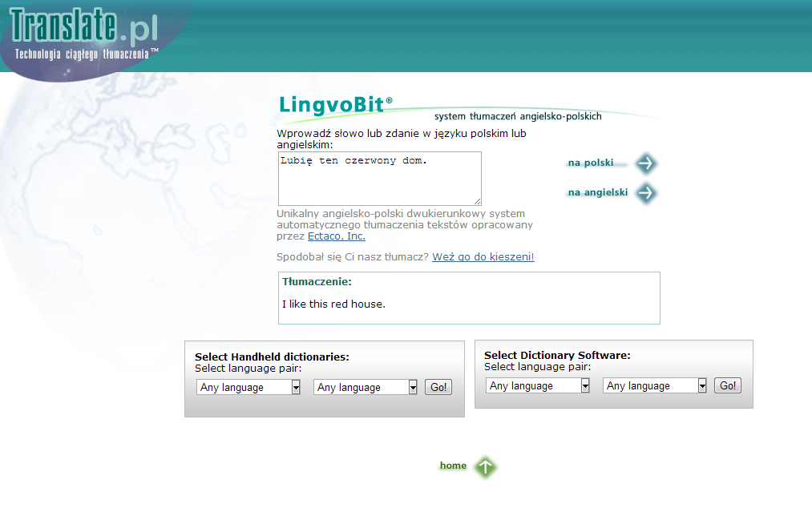Click the LingvoBit logo heading
The height and width of the screenshot is (524, 812).
(336, 105)
